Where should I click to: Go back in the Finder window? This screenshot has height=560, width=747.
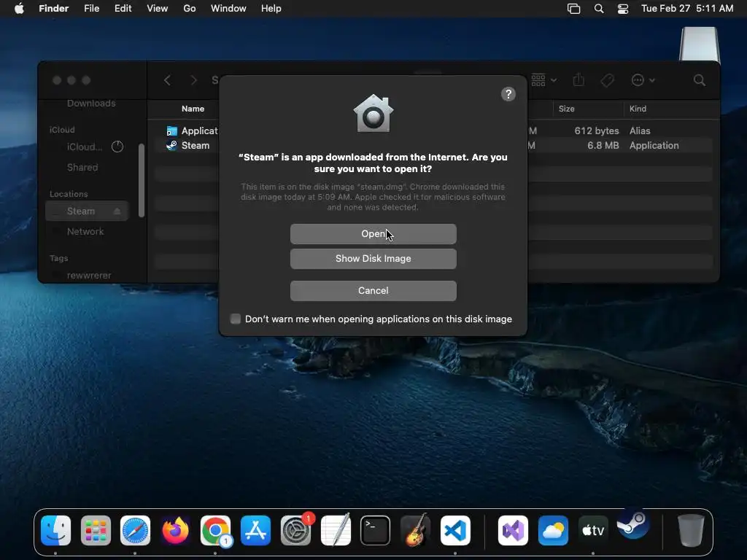(x=167, y=80)
